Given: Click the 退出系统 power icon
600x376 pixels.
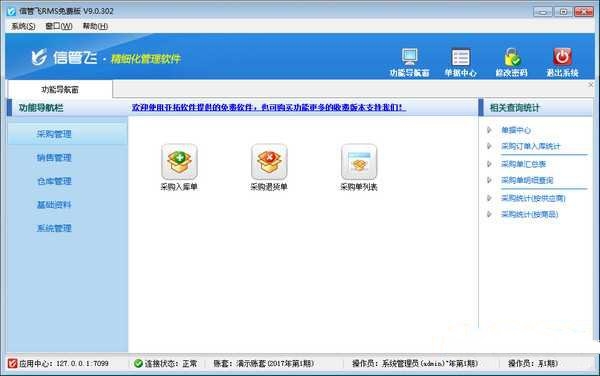Looking at the screenshot, I should 562,57.
